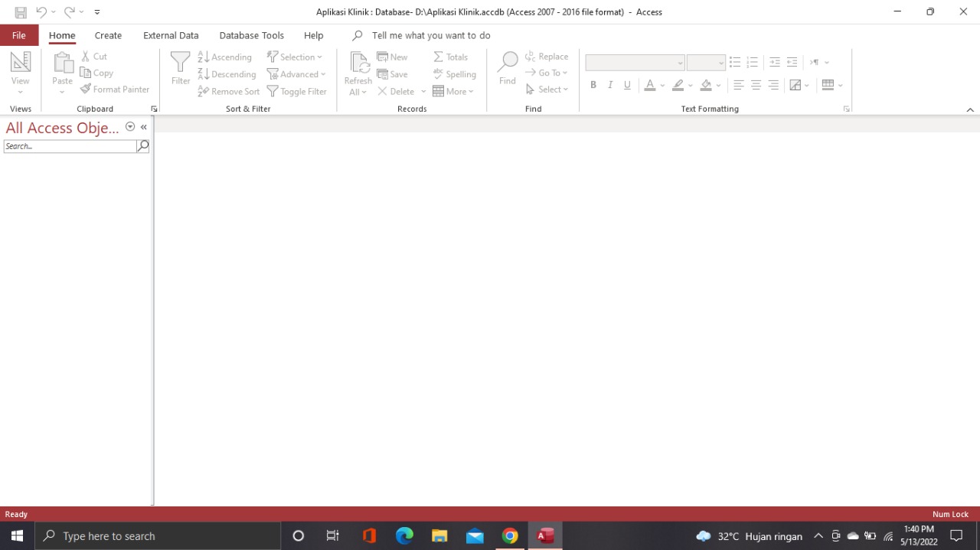This screenshot has height=550, width=980.
Task: Open the Selection filter dropdown
Action: click(x=295, y=57)
